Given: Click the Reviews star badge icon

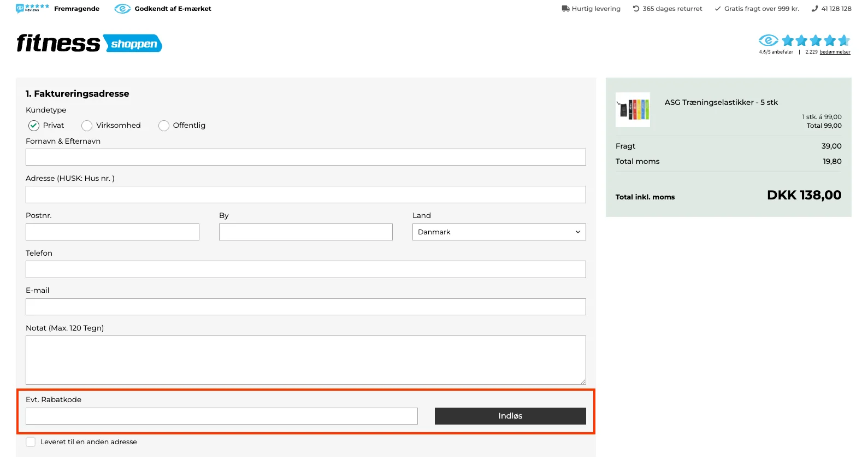Looking at the screenshot, I should (32, 8).
